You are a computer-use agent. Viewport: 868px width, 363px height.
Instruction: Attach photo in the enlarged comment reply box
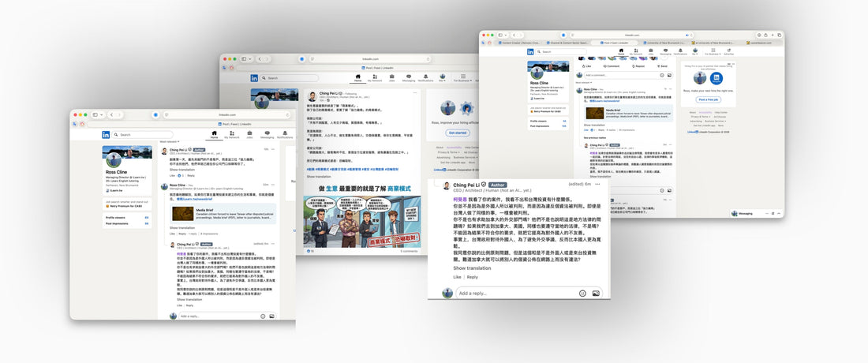596,294
